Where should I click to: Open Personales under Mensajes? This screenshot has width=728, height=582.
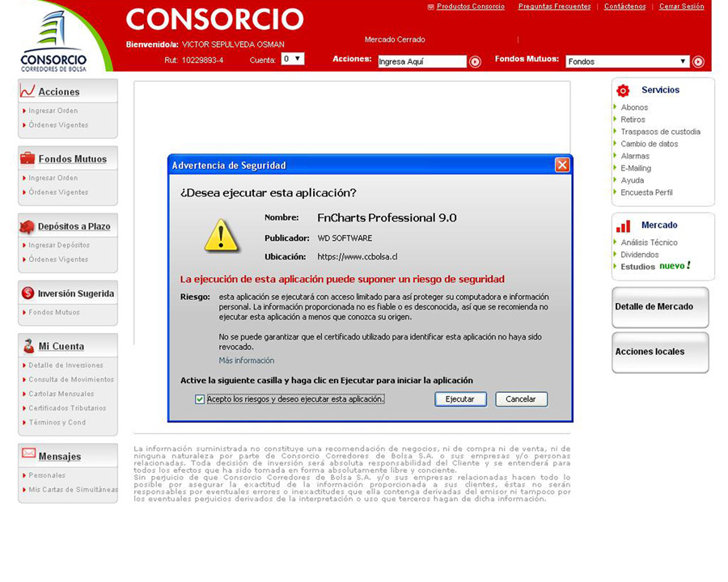pyautogui.click(x=47, y=475)
